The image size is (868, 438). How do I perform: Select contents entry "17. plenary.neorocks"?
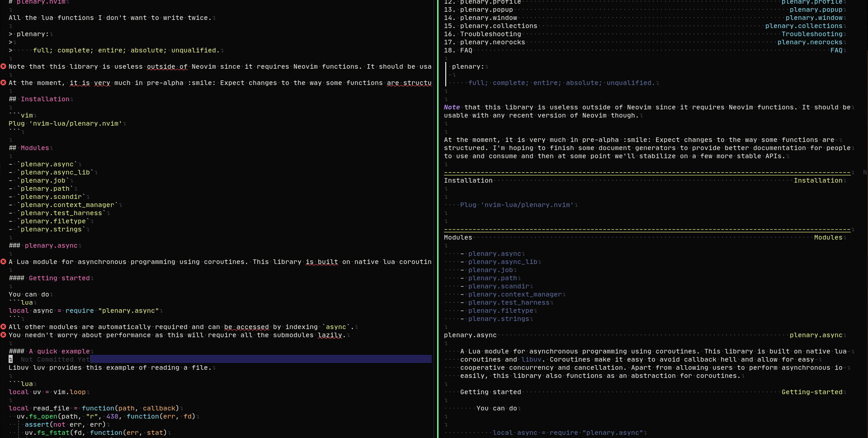(485, 42)
